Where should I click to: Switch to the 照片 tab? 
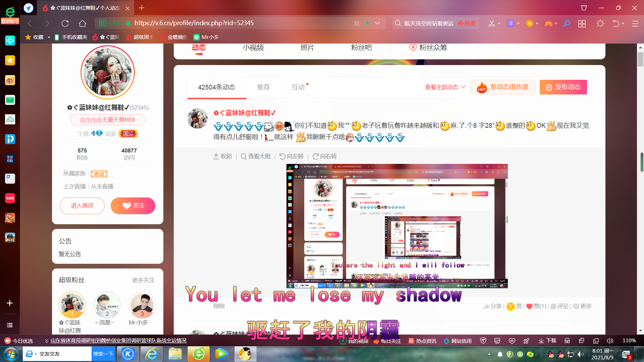pyautogui.click(x=307, y=48)
